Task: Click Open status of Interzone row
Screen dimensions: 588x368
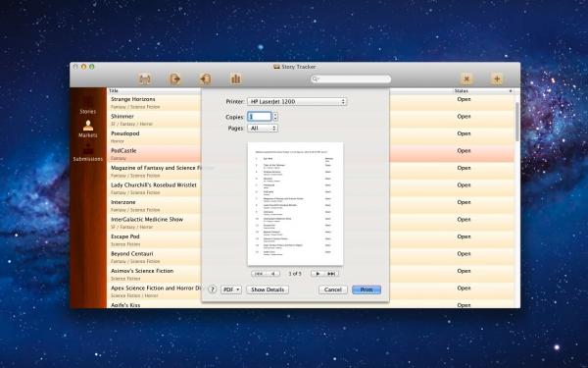Action: point(464,202)
